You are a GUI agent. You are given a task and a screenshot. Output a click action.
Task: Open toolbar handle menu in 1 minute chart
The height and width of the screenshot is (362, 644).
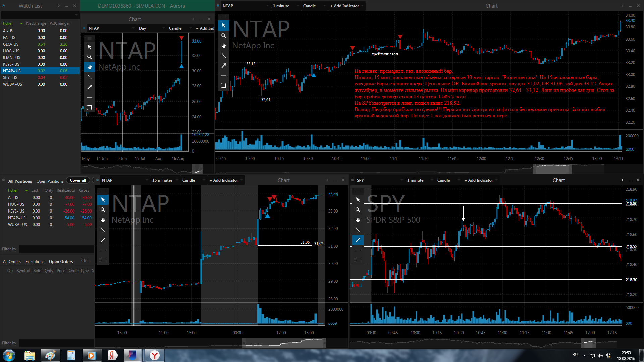point(224,16)
